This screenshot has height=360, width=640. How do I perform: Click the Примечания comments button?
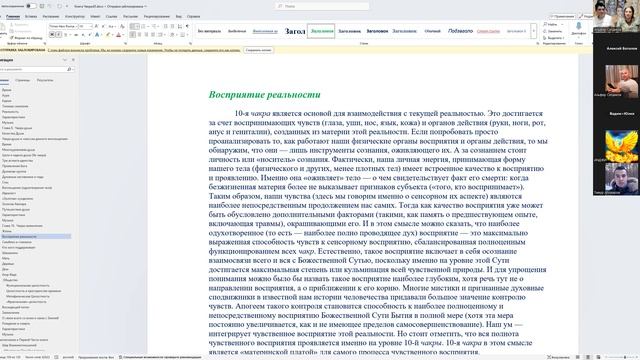(562, 16)
